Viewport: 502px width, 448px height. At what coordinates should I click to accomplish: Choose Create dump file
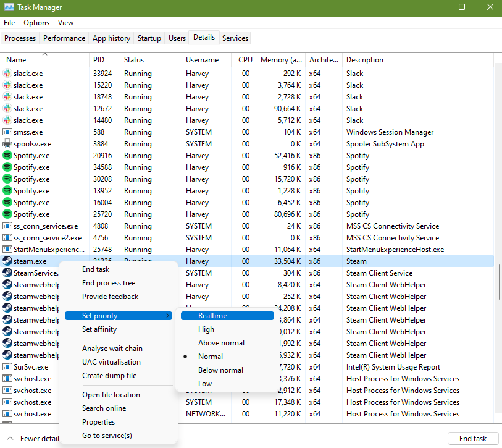(x=119, y=376)
